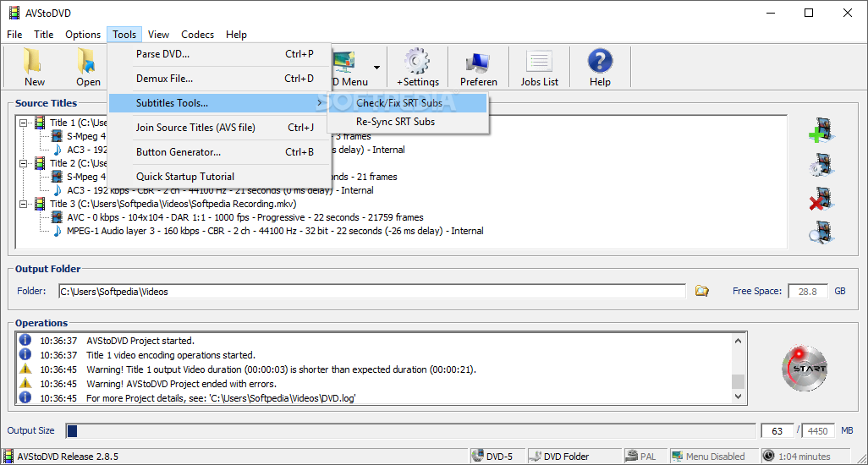This screenshot has width=868, height=465.
Task: Open the View menu
Action: click(158, 35)
